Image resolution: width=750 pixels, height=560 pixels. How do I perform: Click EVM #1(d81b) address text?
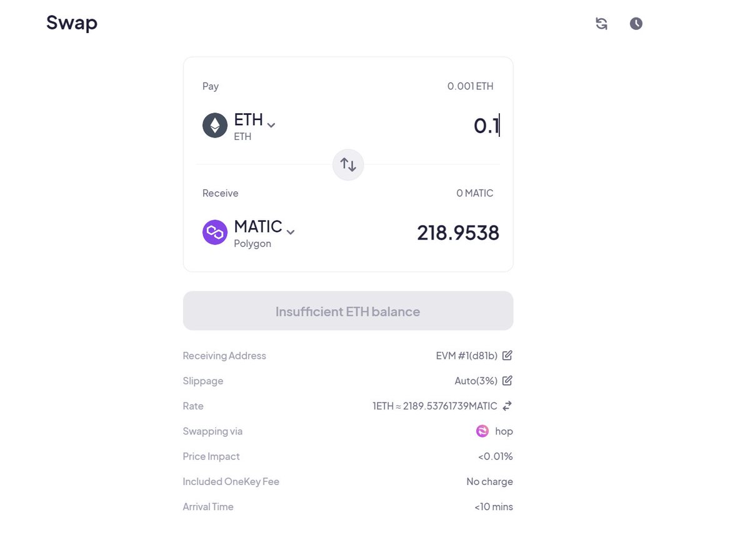(x=467, y=356)
